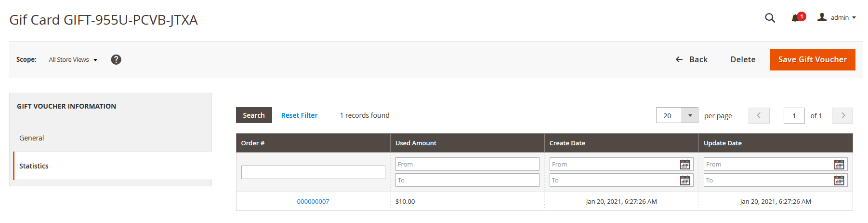The image size is (868, 223).
Task: Sort by the Used Amount column header
Action: coord(416,143)
